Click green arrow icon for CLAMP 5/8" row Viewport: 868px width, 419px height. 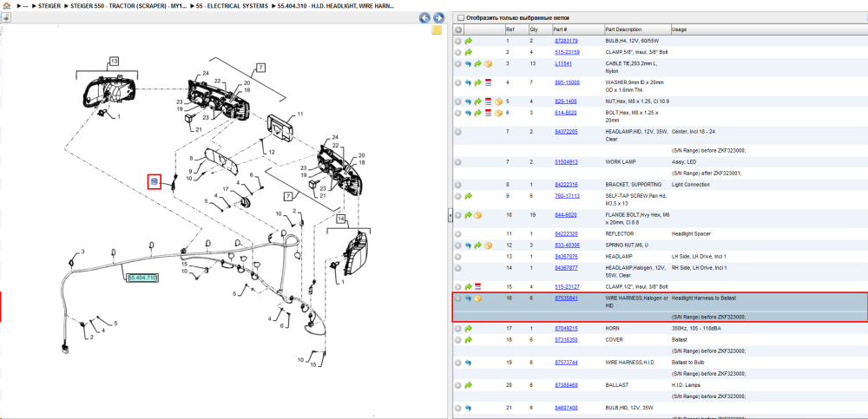pyautogui.click(x=469, y=52)
